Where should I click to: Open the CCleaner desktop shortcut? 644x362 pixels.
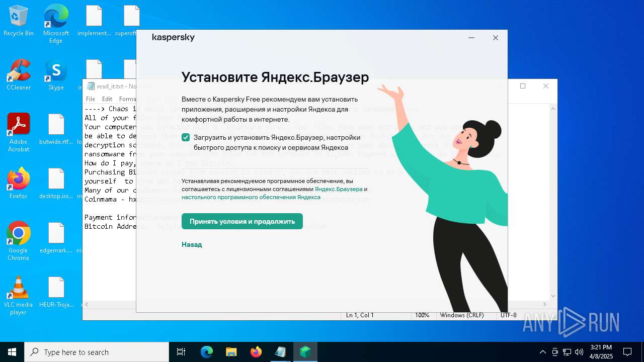tap(19, 75)
